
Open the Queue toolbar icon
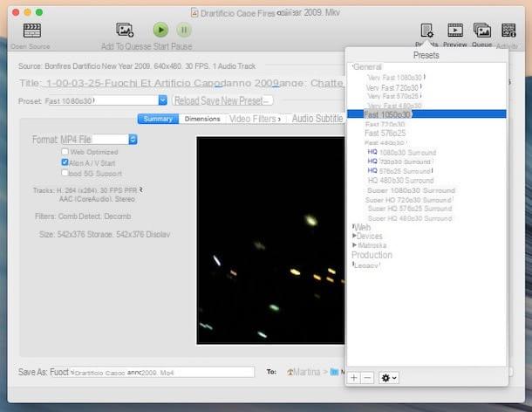tap(482, 31)
